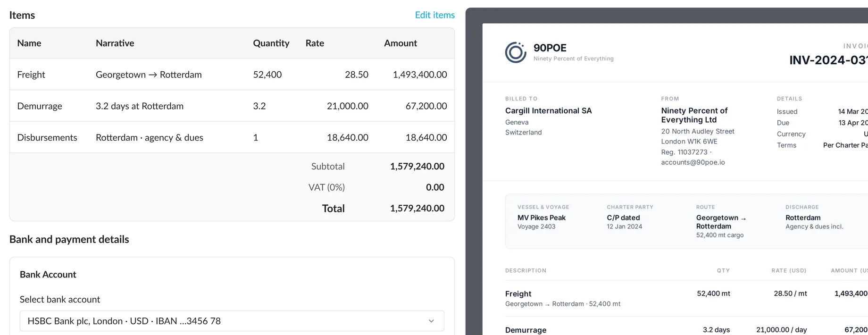This screenshot has height=335, width=868.
Task: Click the quantity 52,400 cell
Action: 267,75
